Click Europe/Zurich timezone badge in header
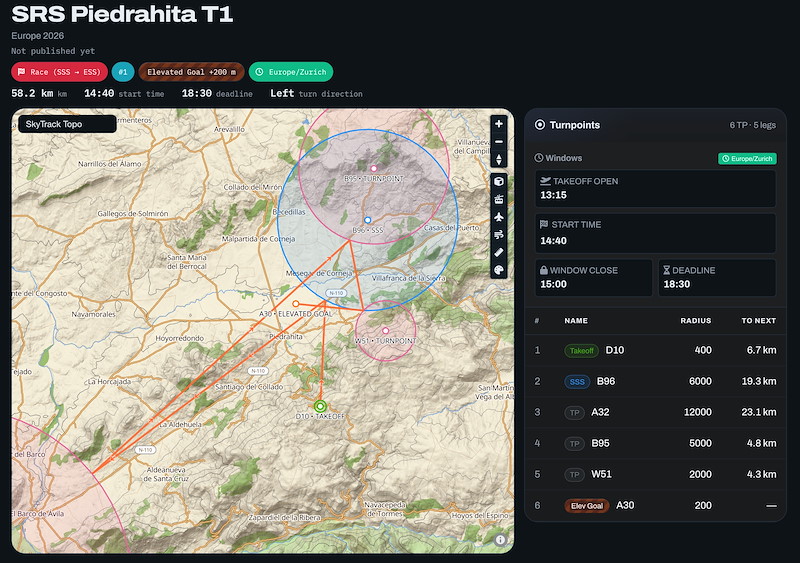 pos(291,72)
